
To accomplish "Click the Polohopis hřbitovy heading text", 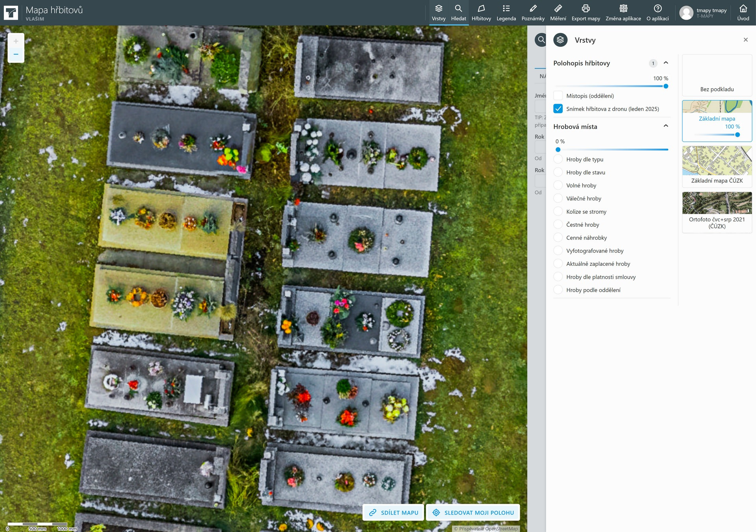I will click(582, 63).
